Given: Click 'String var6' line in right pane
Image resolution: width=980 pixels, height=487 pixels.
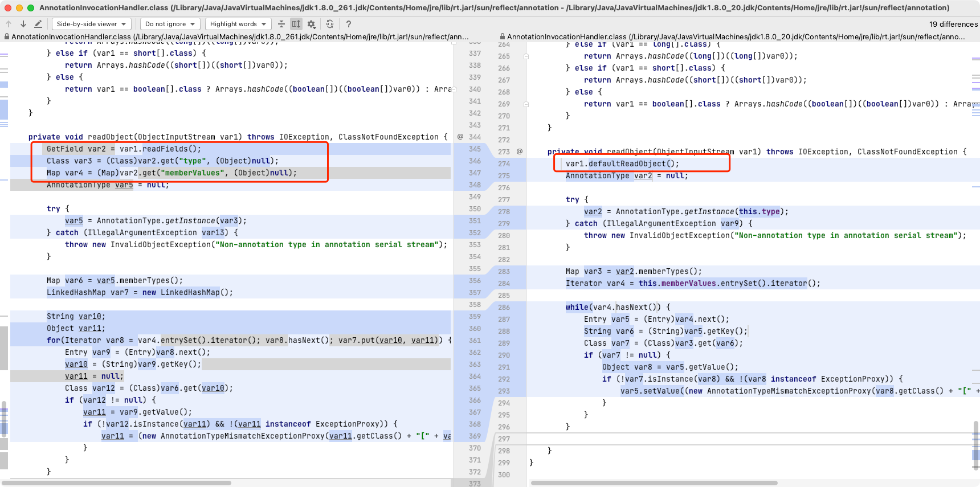Looking at the screenshot, I should point(665,331).
